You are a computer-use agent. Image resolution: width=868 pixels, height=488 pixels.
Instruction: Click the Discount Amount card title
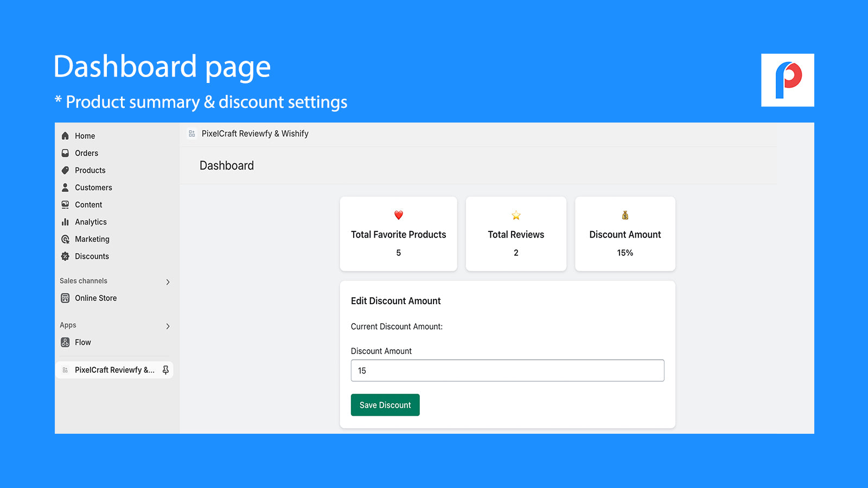(625, 235)
